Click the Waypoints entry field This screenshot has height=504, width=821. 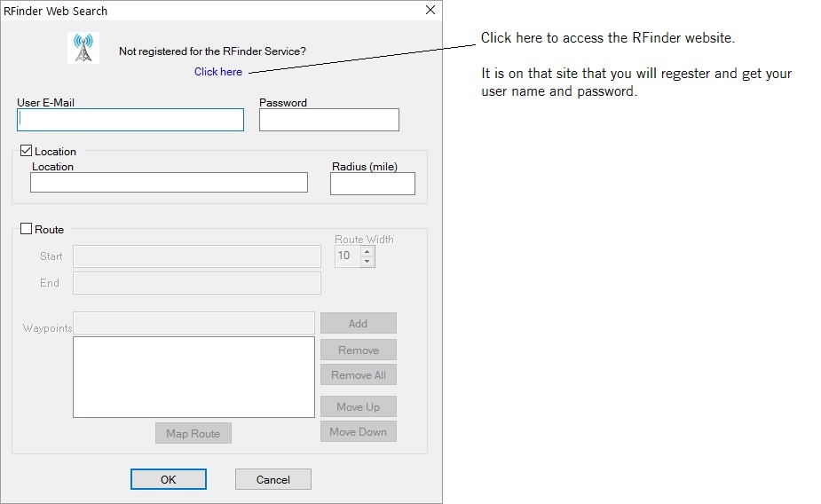(x=193, y=323)
